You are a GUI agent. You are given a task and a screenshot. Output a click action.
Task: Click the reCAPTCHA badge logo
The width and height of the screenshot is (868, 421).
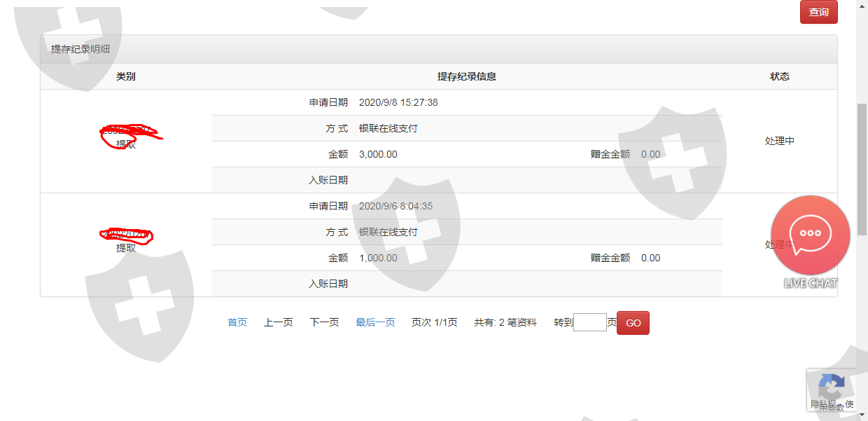[x=831, y=386]
